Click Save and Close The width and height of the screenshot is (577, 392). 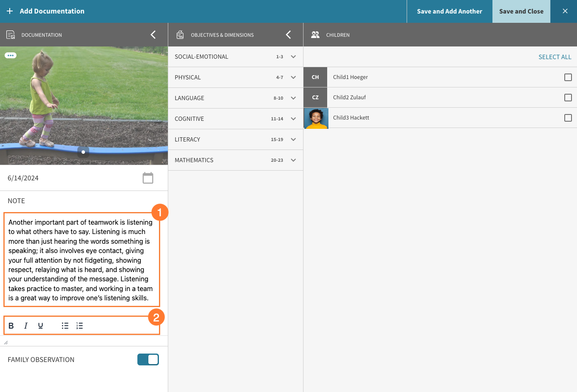tap(521, 11)
